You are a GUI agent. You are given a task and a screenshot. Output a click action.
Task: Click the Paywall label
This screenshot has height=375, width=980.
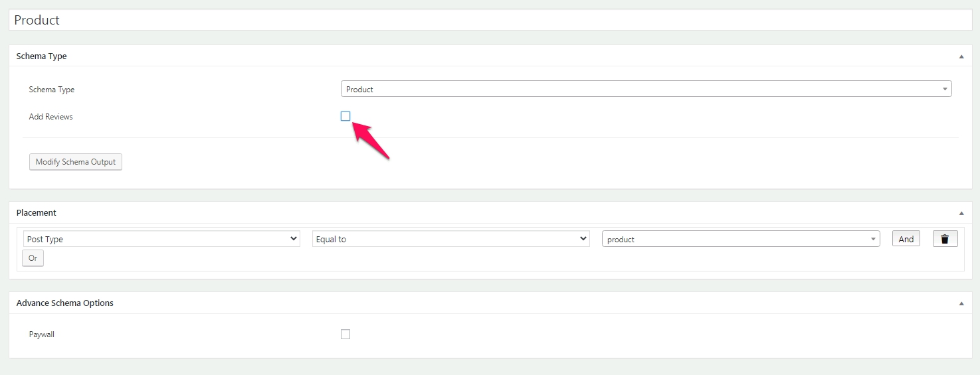[42, 335]
